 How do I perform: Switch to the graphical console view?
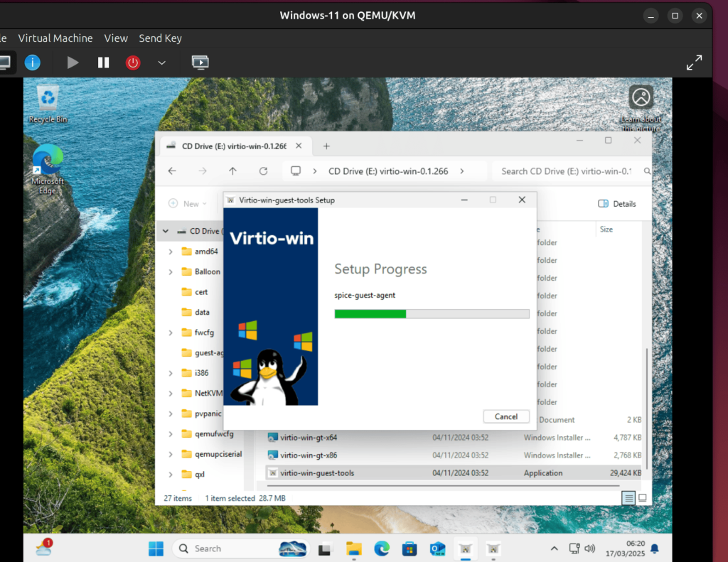pyautogui.click(x=200, y=63)
